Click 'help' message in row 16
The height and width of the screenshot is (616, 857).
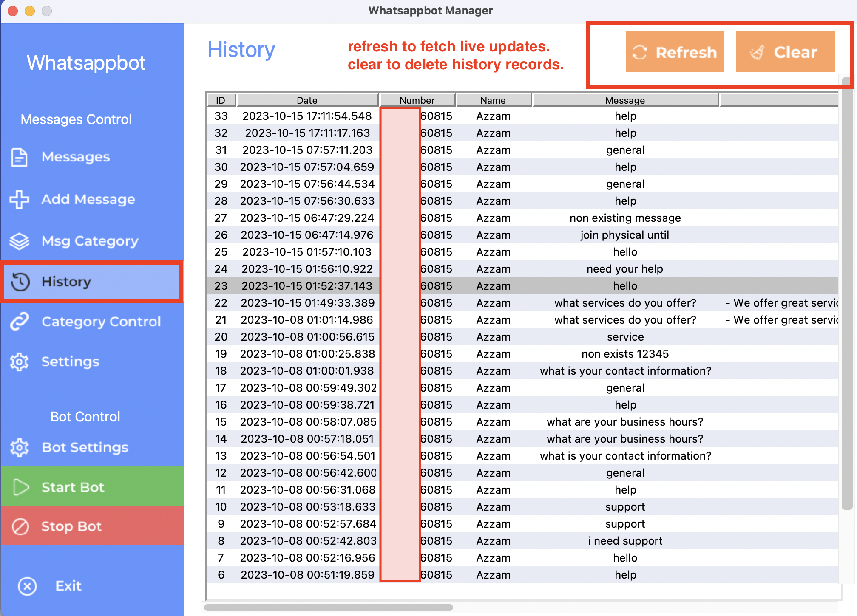[x=625, y=405]
